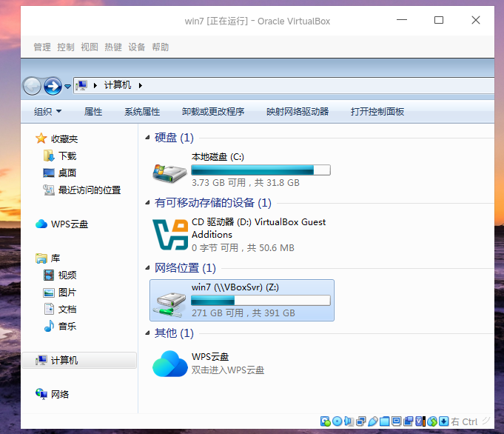This screenshot has height=434, width=504.
Task: Expand the arrow before 计算机 in address bar
Action: [95, 86]
